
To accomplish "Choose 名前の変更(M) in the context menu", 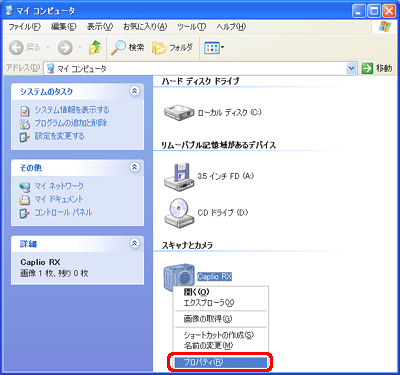I will pos(220,346).
